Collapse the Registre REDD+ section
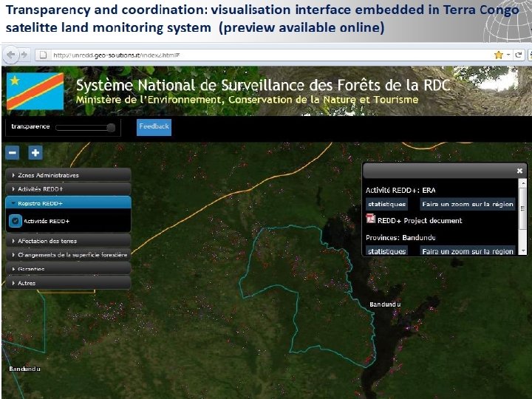Viewport: 532px width, 399px height. click(x=68, y=203)
